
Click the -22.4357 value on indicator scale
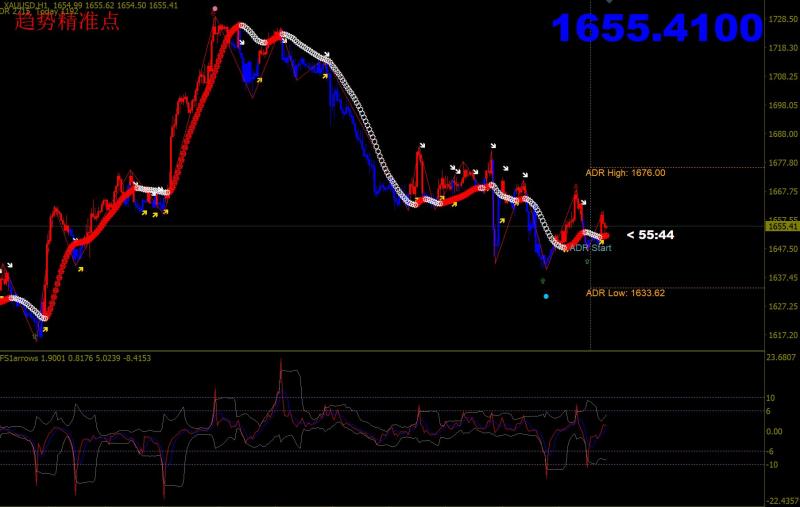pos(781,502)
